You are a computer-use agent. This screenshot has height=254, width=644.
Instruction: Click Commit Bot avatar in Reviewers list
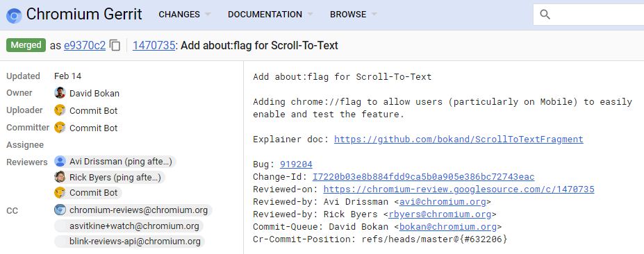coord(60,192)
